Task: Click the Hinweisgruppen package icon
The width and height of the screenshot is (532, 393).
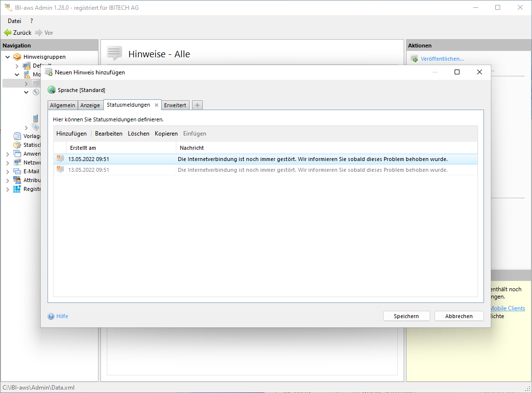Action: tap(17, 57)
